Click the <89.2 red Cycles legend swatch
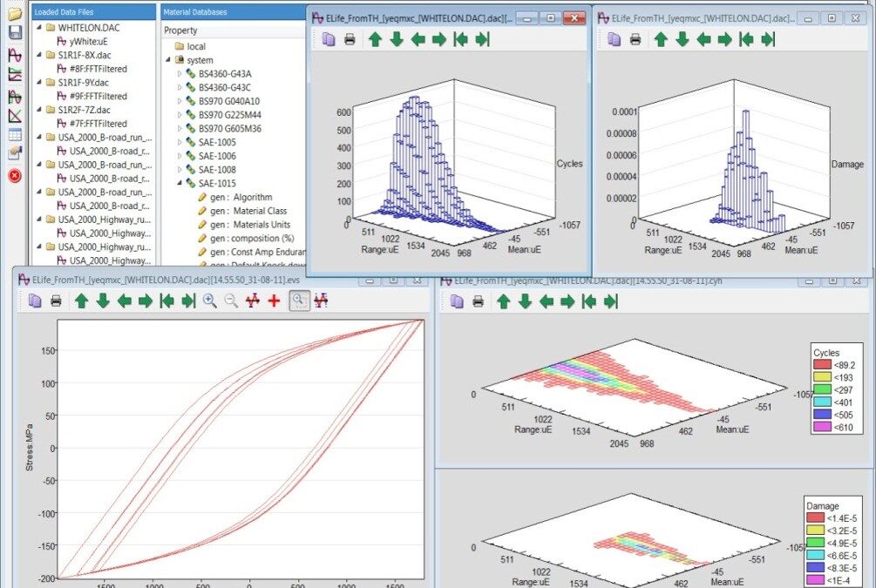This screenshot has height=588, width=876. [x=822, y=365]
